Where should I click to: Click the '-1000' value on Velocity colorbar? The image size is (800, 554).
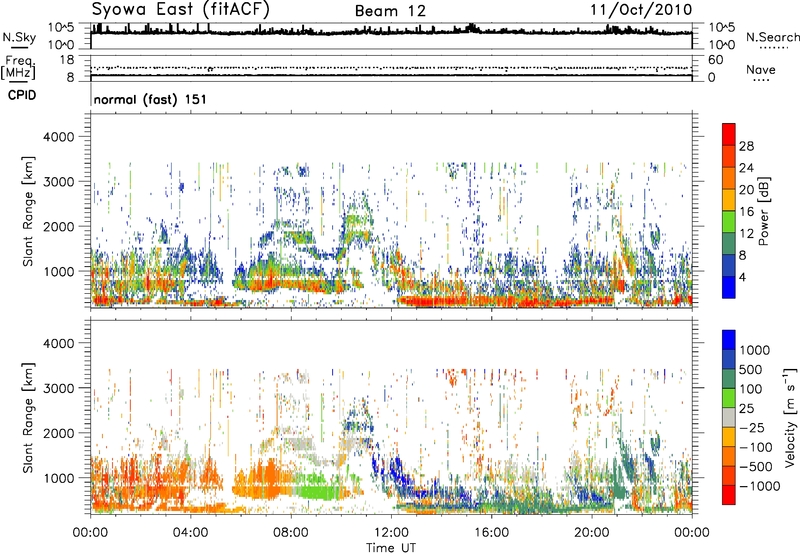[760, 486]
